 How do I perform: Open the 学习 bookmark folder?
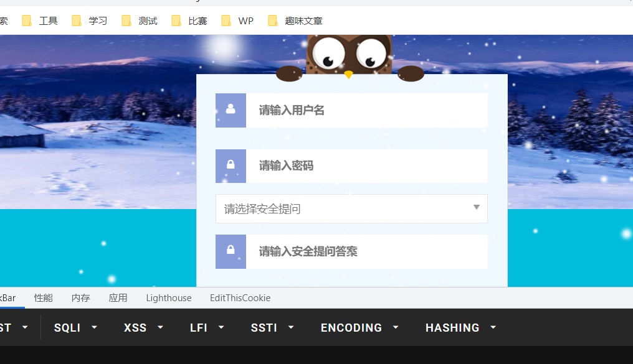(x=90, y=21)
